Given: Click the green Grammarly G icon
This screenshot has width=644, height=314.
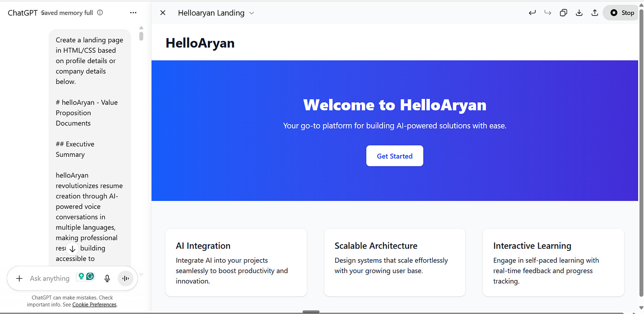Looking at the screenshot, I should click(90, 276).
